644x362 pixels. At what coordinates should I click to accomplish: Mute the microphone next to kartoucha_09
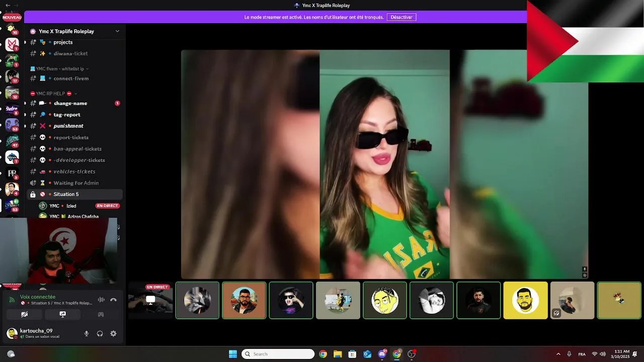coord(87,333)
